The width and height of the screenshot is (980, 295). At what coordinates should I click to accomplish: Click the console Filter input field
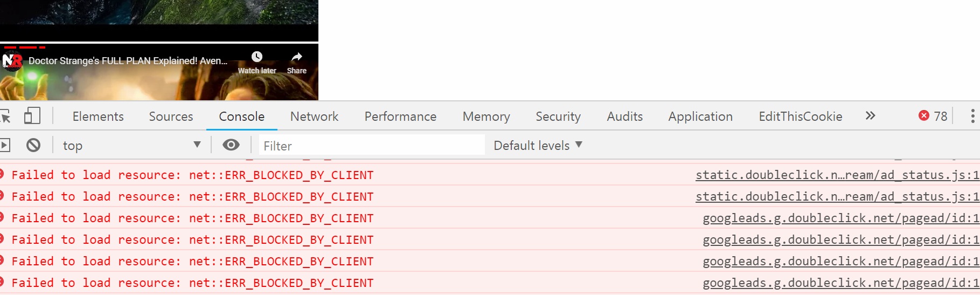click(x=372, y=146)
